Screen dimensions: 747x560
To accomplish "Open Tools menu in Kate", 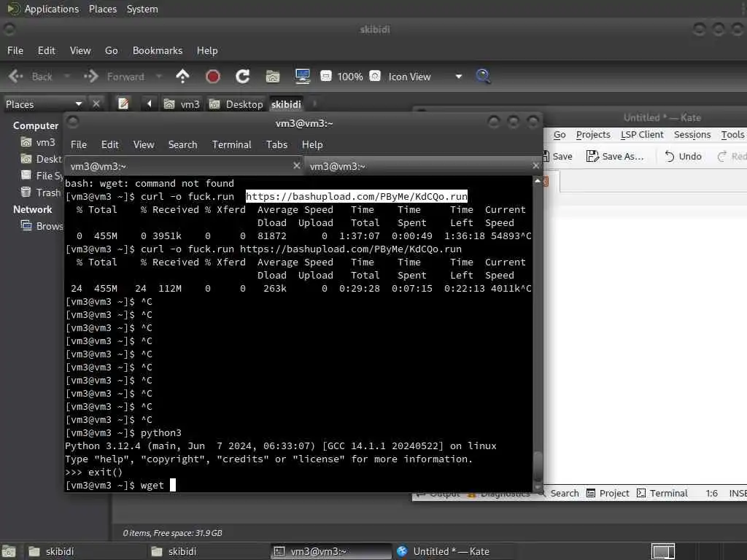I will pos(732,135).
